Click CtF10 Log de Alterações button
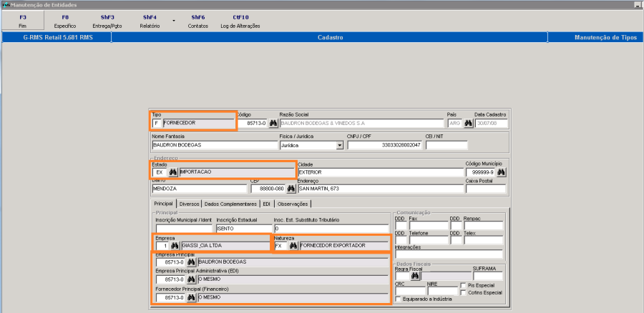This screenshot has width=644, height=313. [240, 21]
